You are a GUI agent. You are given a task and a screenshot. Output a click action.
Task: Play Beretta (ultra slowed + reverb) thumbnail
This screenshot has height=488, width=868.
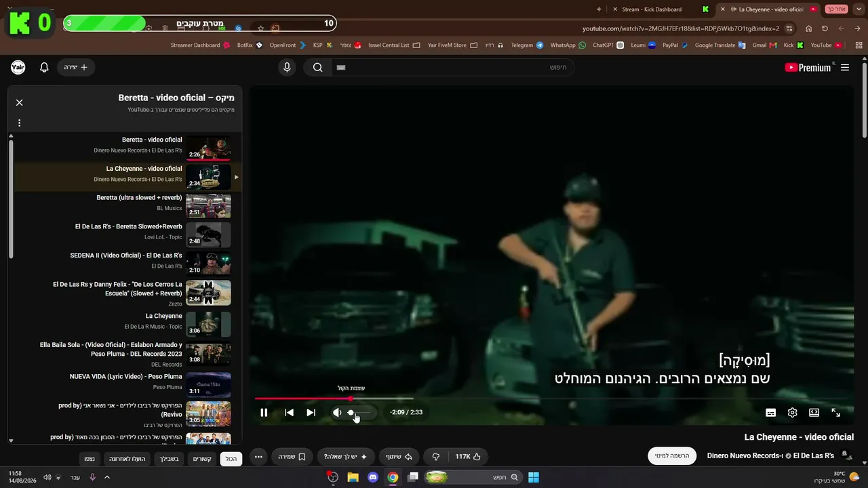[208, 206]
